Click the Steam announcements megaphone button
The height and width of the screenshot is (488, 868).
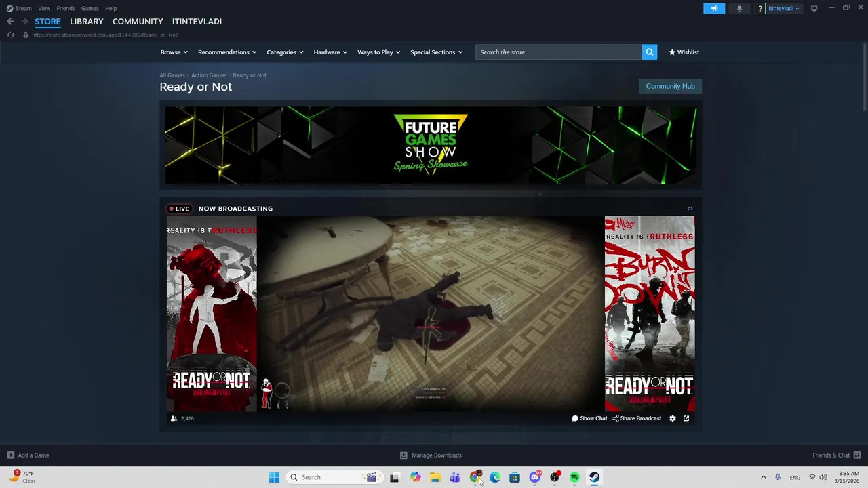tap(714, 8)
